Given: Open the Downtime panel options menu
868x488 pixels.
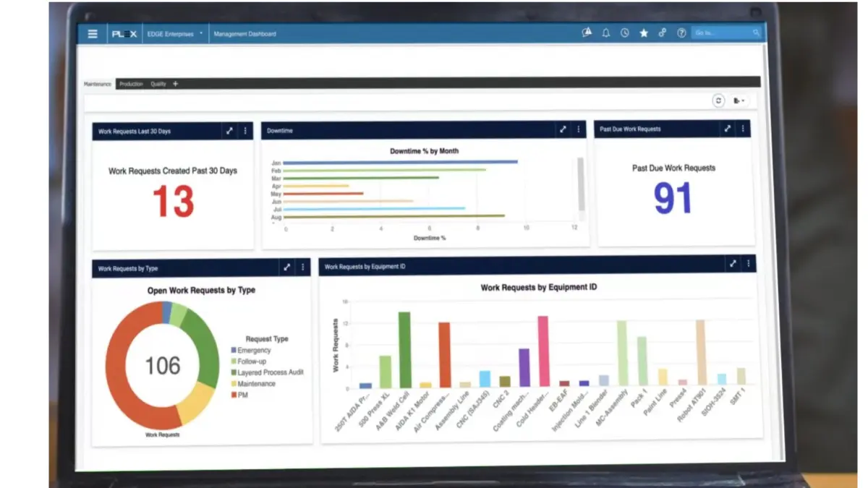Looking at the screenshot, I should (578, 129).
